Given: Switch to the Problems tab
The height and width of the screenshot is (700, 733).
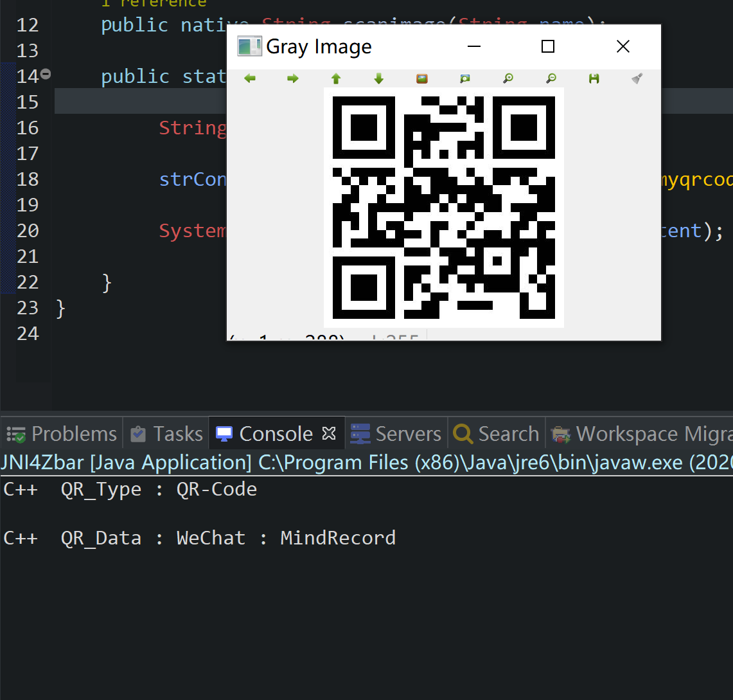Looking at the screenshot, I should coord(62,434).
